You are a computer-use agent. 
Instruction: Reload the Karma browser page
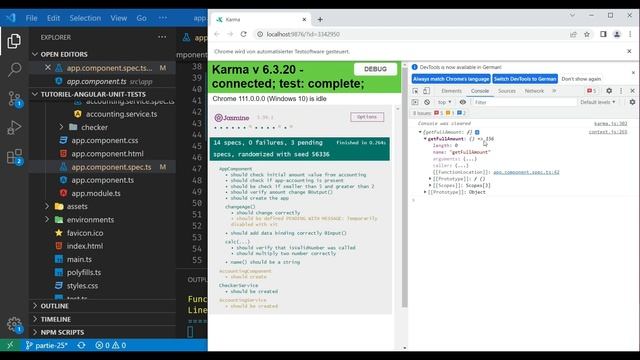click(x=244, y=34)
